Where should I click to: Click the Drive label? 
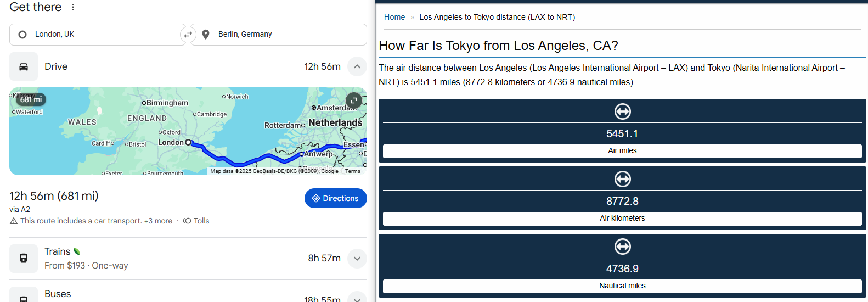[x=56, y=66]
